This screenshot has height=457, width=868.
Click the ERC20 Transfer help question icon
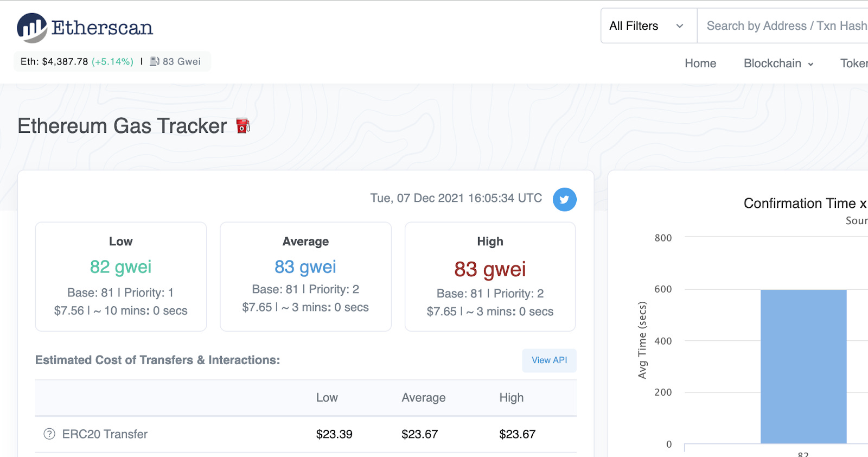click(49, 434)
